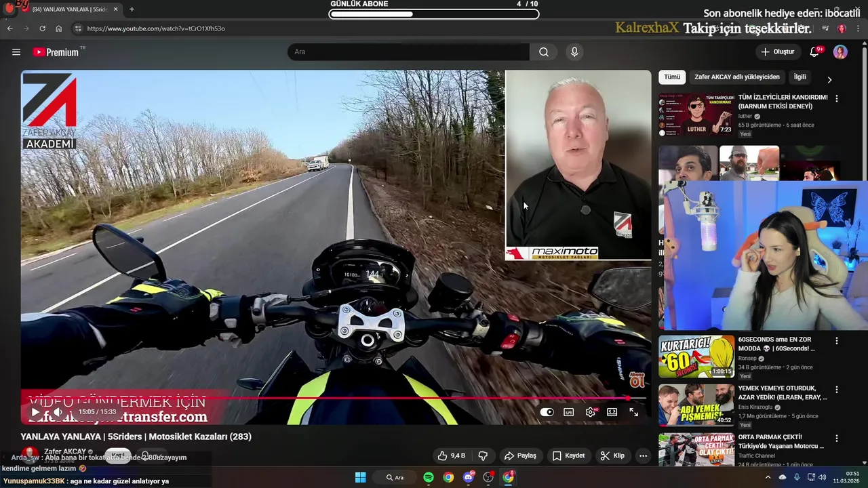
Task: Start voice search with microphone icon
Action: pos(574,52)
